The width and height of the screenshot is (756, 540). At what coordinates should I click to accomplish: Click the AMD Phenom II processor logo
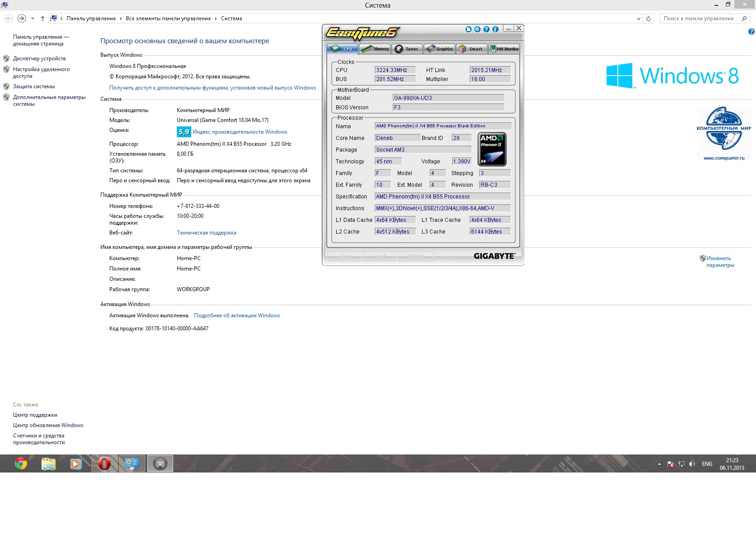tap(492, 149)
